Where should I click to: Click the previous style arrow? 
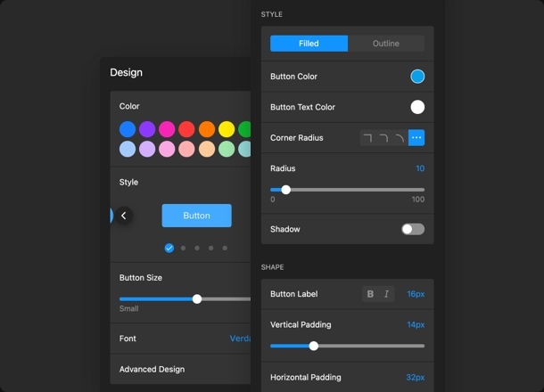coord(124,216)
